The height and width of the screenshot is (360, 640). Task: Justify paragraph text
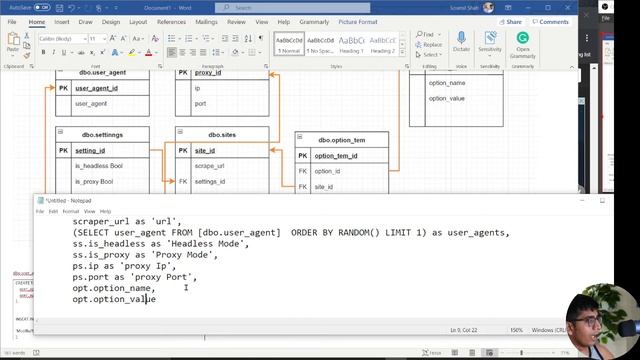(203, 52)
